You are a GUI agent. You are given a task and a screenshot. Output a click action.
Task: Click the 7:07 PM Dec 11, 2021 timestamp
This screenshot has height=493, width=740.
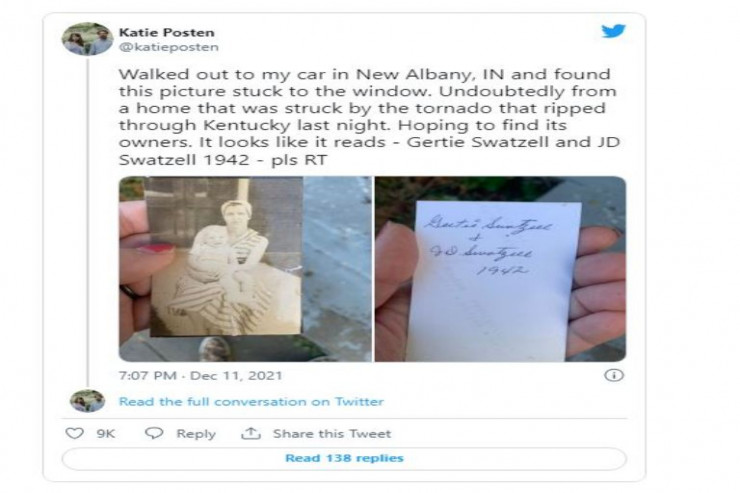click(x=200, y=376)
